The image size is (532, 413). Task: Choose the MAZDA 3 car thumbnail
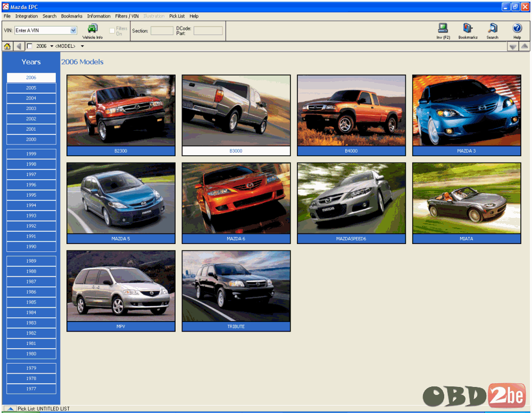tap(467, 111)
